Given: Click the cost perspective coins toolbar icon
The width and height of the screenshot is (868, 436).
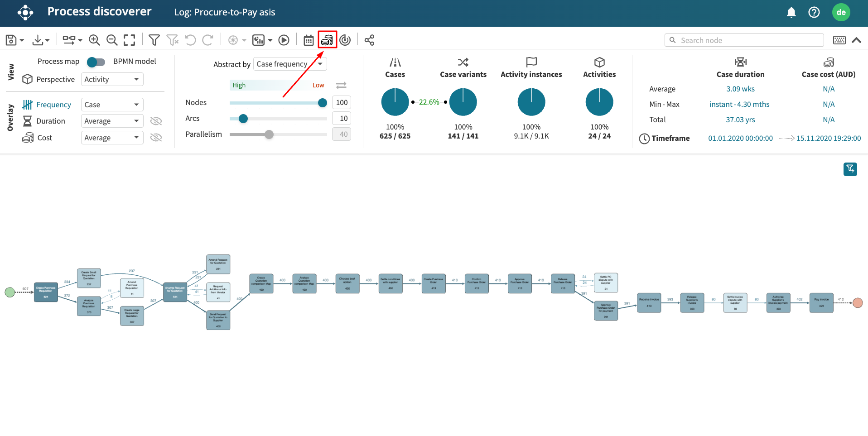Looking at the screenshot, I should click(x=327, y=40).
